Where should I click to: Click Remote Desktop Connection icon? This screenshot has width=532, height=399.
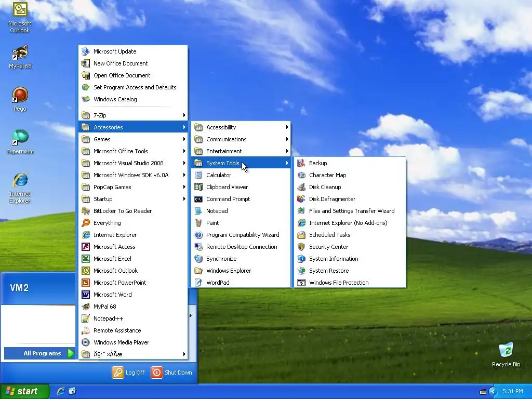198,247
